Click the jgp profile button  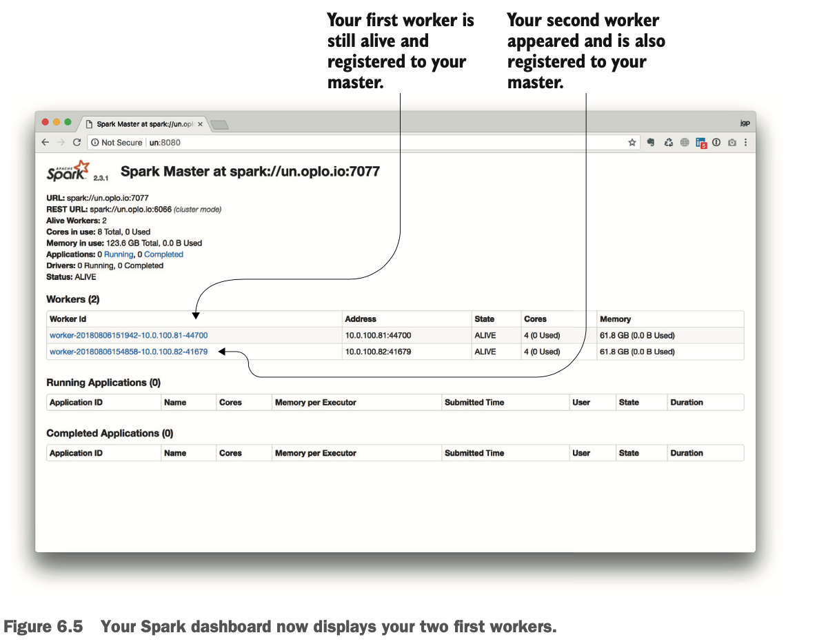(745, 123)
